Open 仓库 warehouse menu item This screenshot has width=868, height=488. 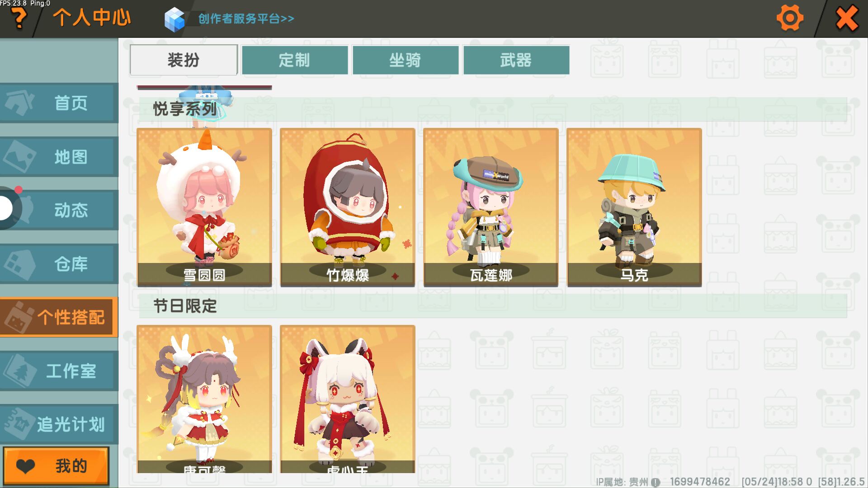click(59, 264)
